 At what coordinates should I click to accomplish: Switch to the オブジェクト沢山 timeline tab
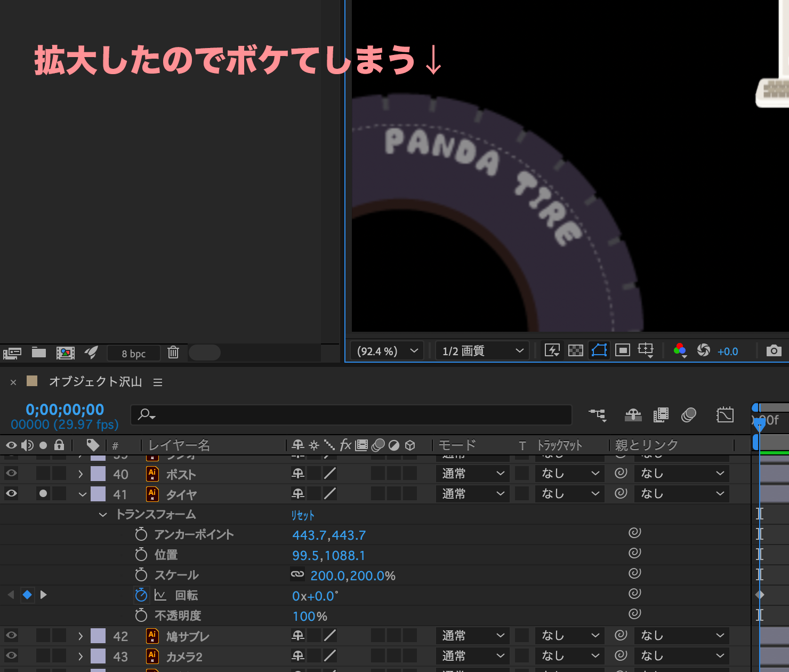point(95,382)
